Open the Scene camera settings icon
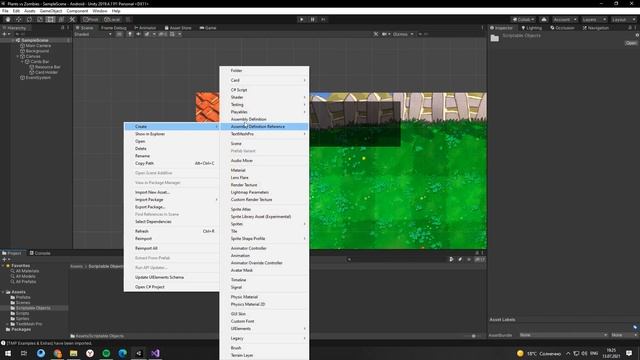The image size is (640, 360). (x=385, y=34)
